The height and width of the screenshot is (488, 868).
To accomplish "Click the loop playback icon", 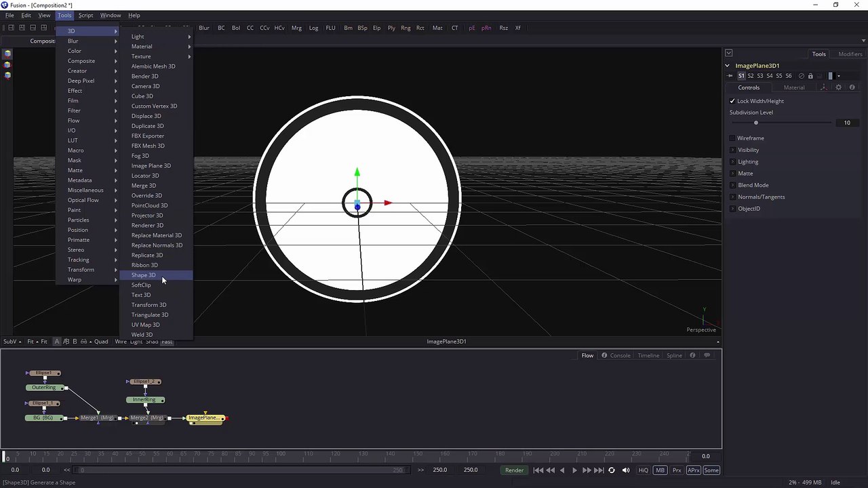I will 612,470.
